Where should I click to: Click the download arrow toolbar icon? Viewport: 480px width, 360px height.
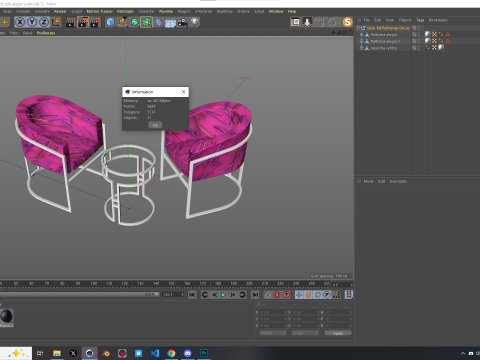[x=307, y=22]
